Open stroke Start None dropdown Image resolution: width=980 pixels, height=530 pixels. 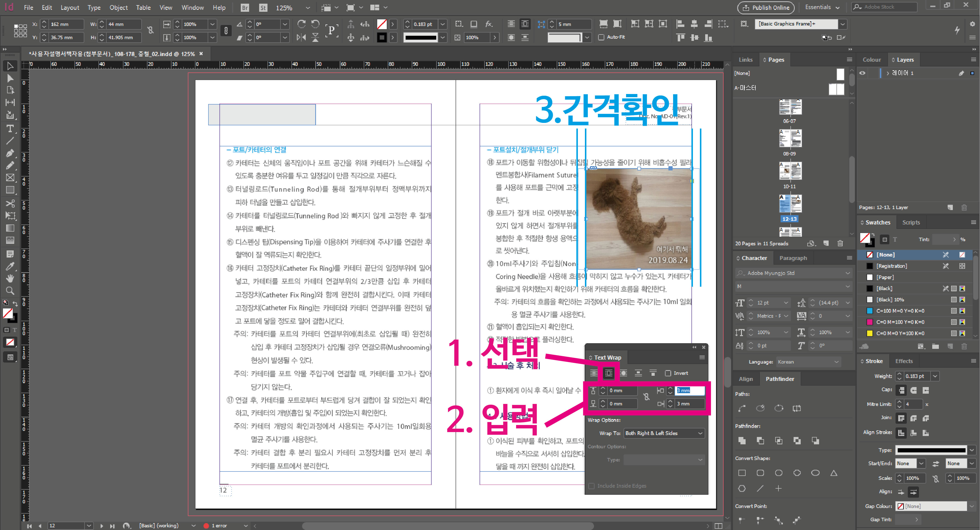coord(921,463)
